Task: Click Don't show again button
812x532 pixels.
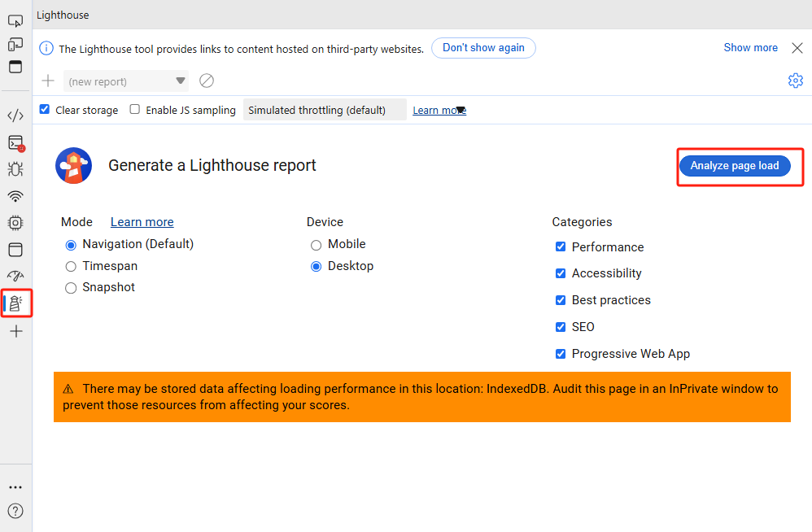Action: click(x=483, y=48)
